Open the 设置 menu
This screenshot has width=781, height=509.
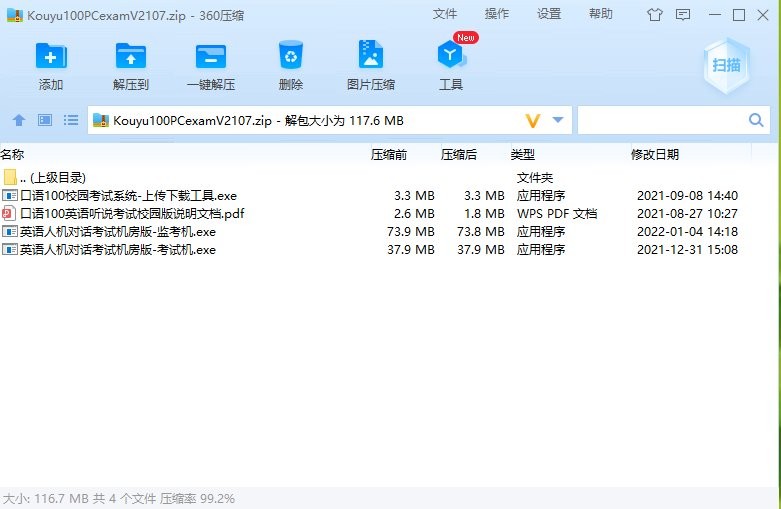(x=549, y=14)
